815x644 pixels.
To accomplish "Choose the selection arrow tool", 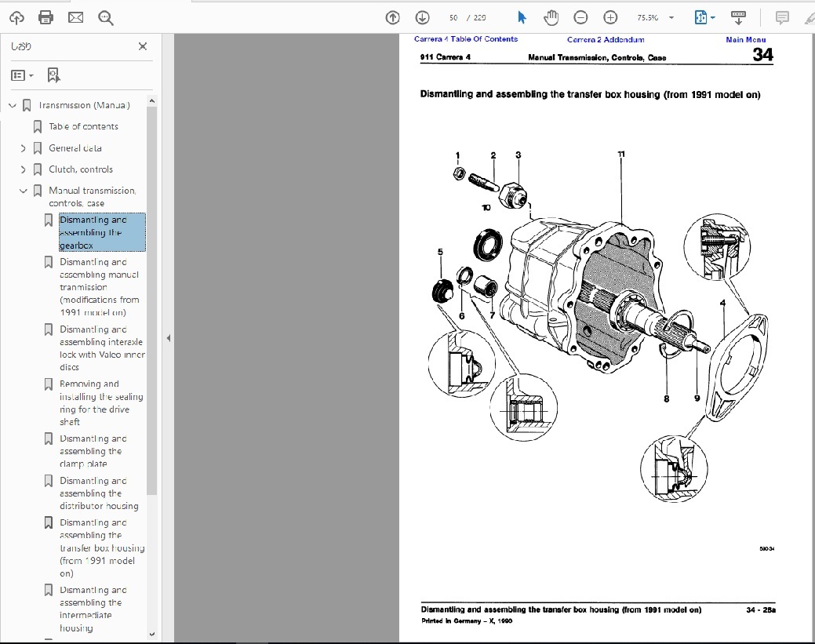I will 522,18.
